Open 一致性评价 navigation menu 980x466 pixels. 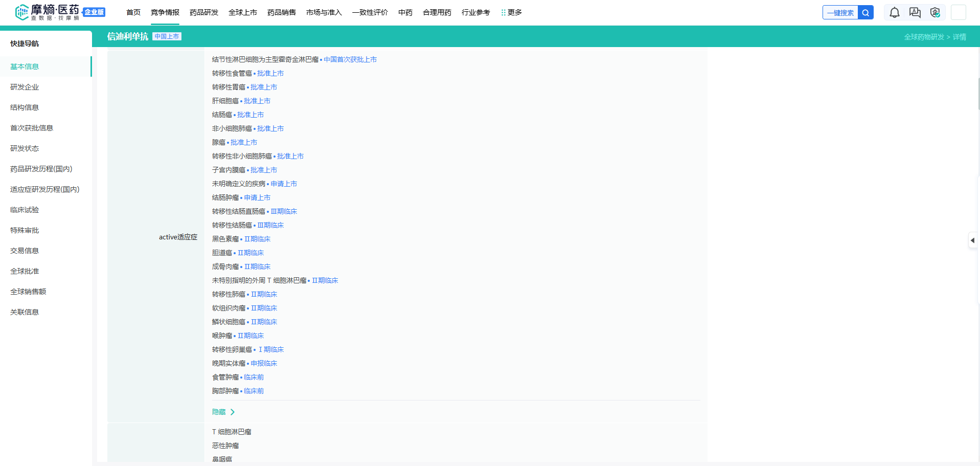pyautogui.click(x=370, y=12)
